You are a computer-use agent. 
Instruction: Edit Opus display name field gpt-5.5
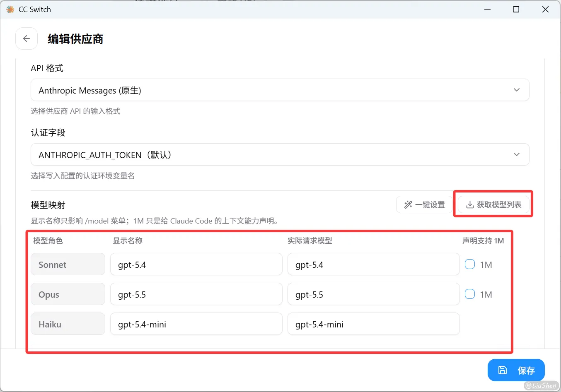tap(196, 294)
